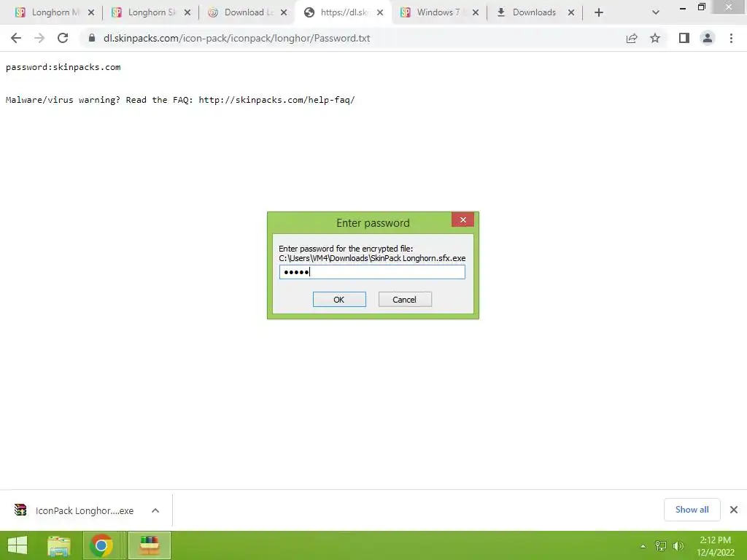Close the Windows 7 tab
The image size is (747, 560).
476,12
